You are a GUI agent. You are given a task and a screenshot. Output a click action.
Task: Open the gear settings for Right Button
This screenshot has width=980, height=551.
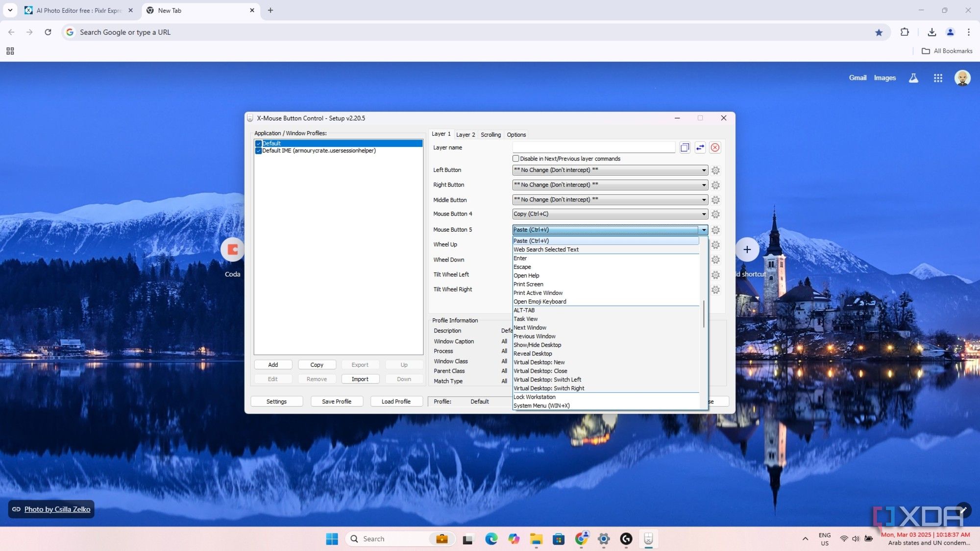coord(715,185)
